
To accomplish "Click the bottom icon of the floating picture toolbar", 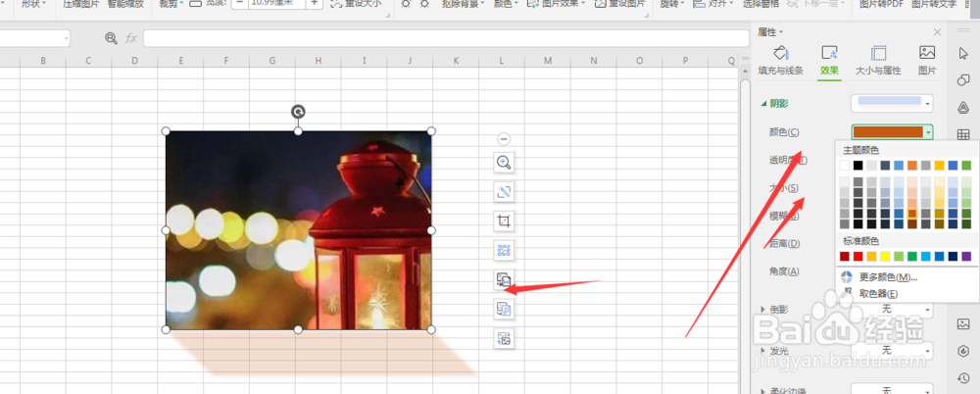I will tap(504, 338).
